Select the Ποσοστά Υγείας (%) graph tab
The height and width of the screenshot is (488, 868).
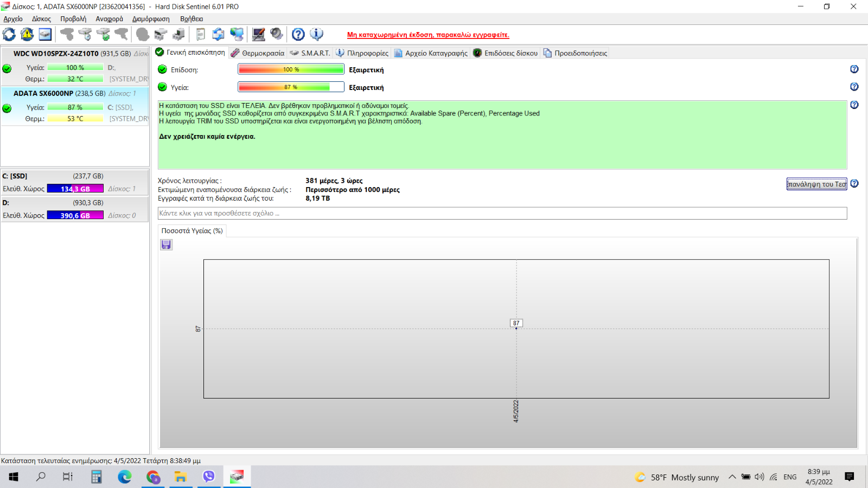pos(192,231)
